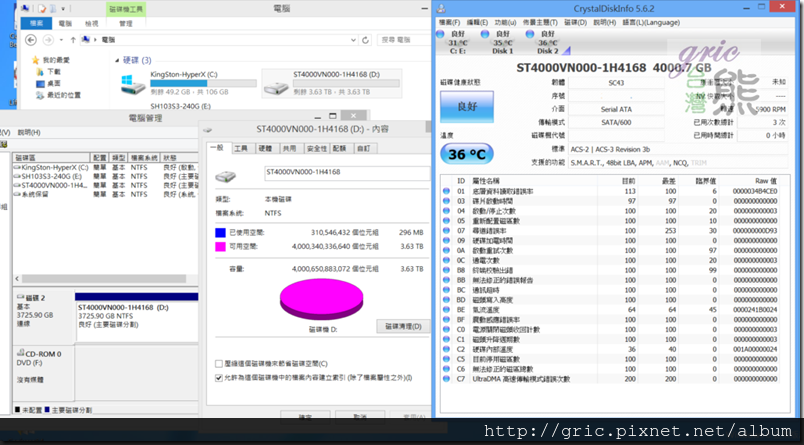Click the Explorer search box
The image size is (804, 445).
click(403, 40)
